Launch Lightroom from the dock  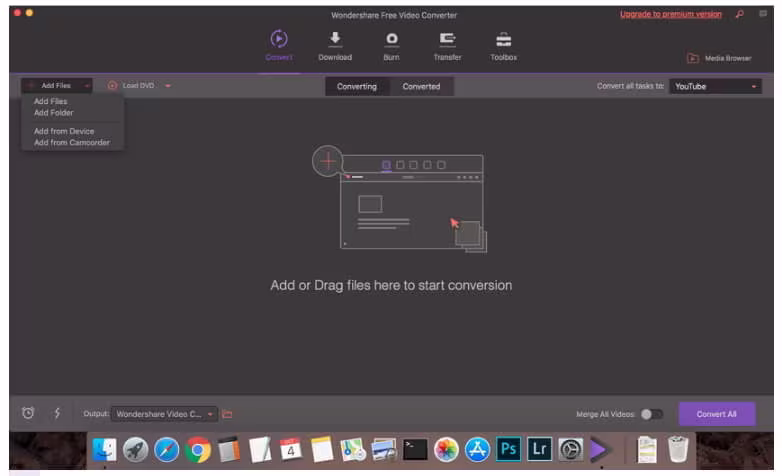tap(539, 449)
